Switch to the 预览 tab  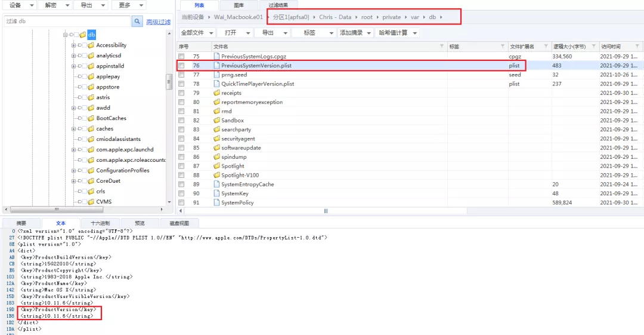pyautogui.click(x=140, y=223)
